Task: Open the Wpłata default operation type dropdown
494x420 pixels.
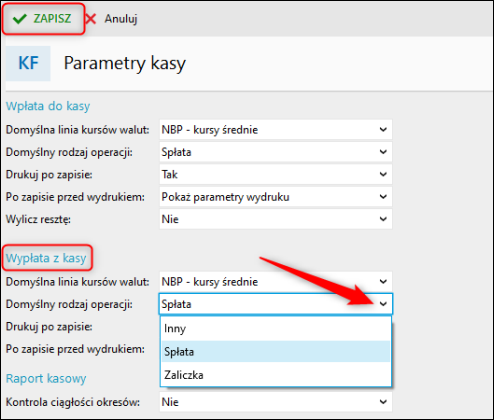Action: (x=276, y=152)
